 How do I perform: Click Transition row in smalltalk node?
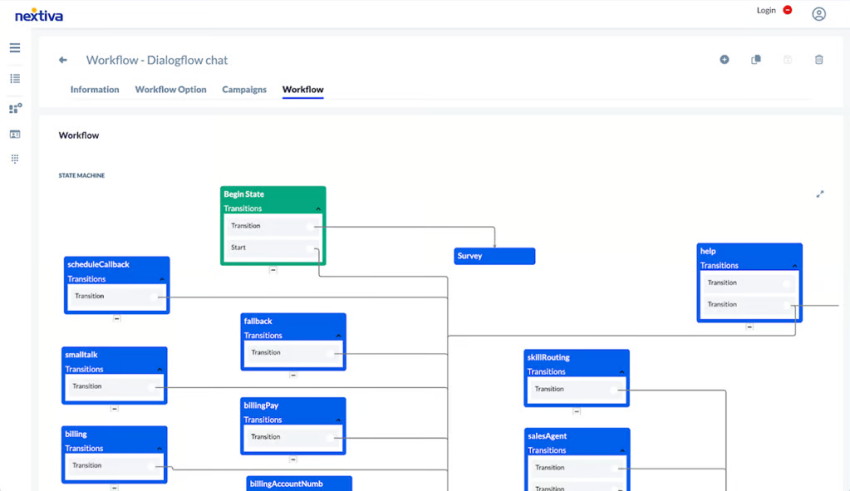[114, 386]
